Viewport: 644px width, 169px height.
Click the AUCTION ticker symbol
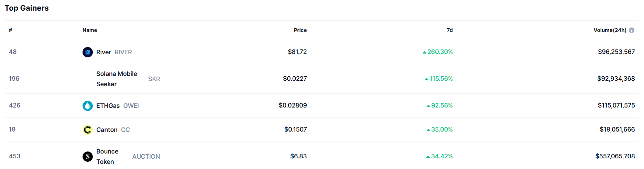146,157
